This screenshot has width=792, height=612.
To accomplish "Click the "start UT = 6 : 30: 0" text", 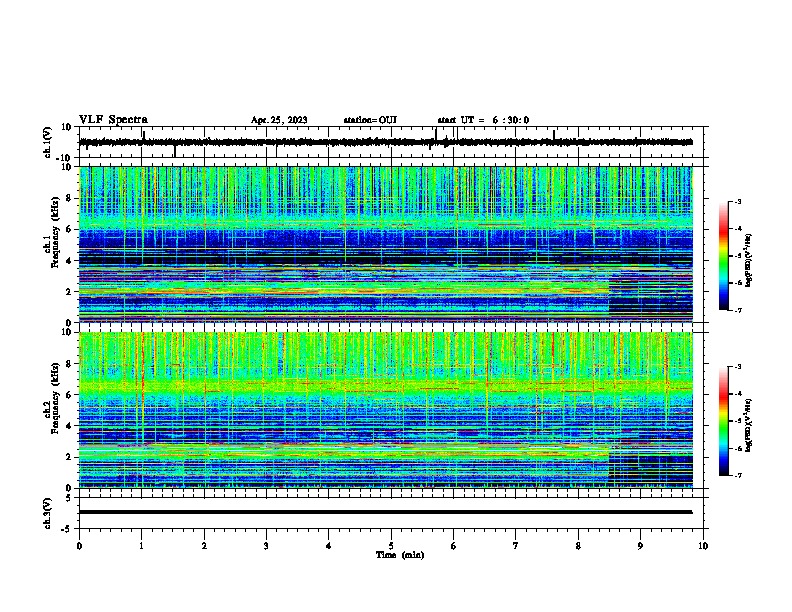I will pyautogui.click(x=483, y=120).
